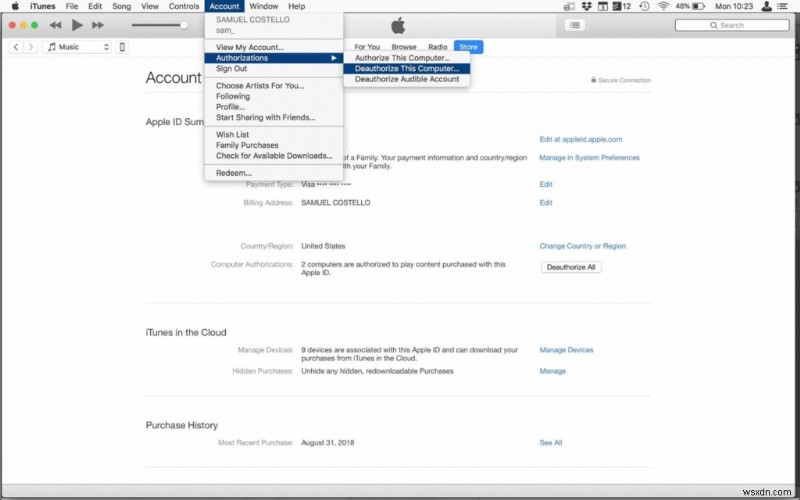
Task: Click the Wi-Fi menu bar icon
Action: pyautogui.click(x=663, y=6)
